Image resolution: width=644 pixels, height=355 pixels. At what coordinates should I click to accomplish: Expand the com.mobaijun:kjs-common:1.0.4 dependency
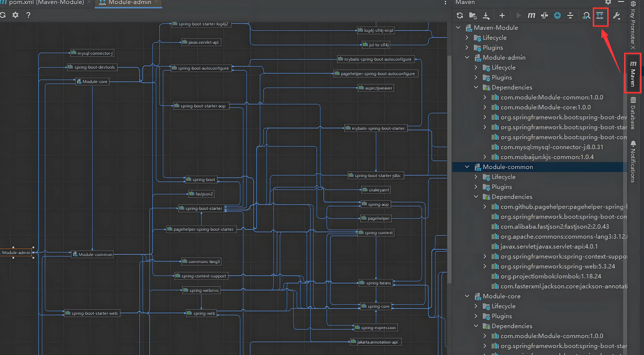point(485,157)
